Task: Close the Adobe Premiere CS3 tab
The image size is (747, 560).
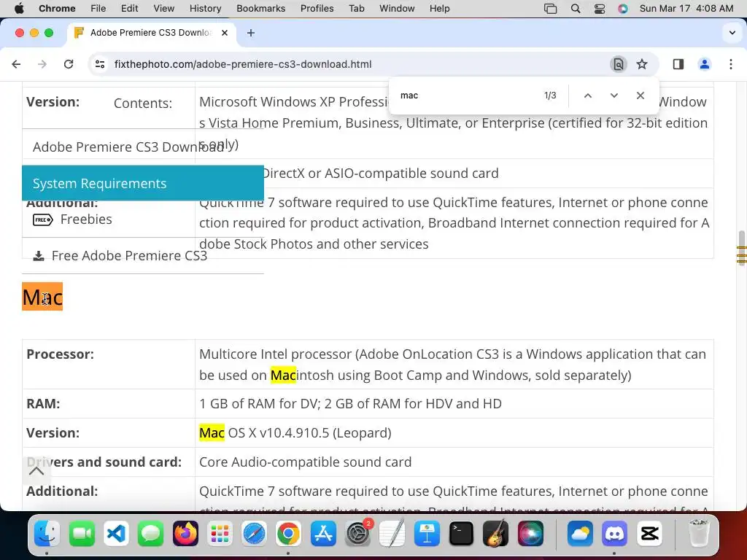Action: pyautogui.click(x=225, y=33)
